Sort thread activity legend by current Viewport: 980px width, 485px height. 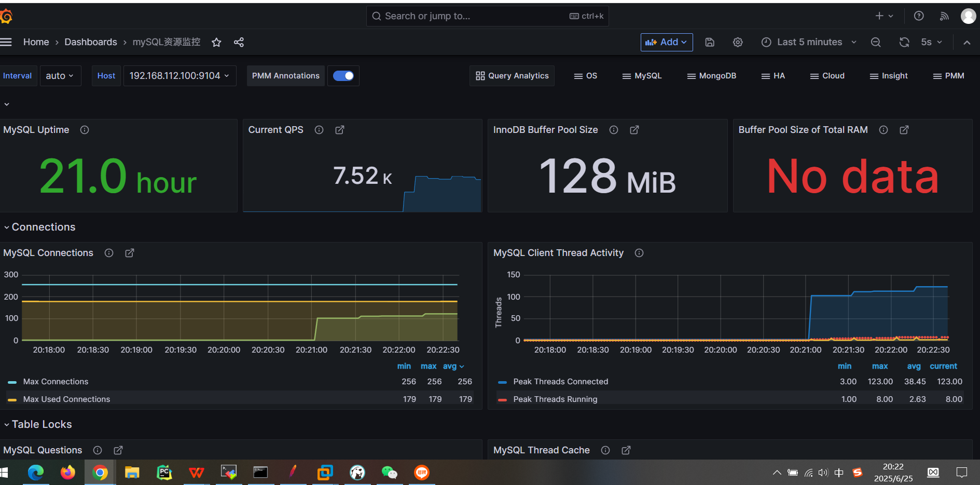943,366
